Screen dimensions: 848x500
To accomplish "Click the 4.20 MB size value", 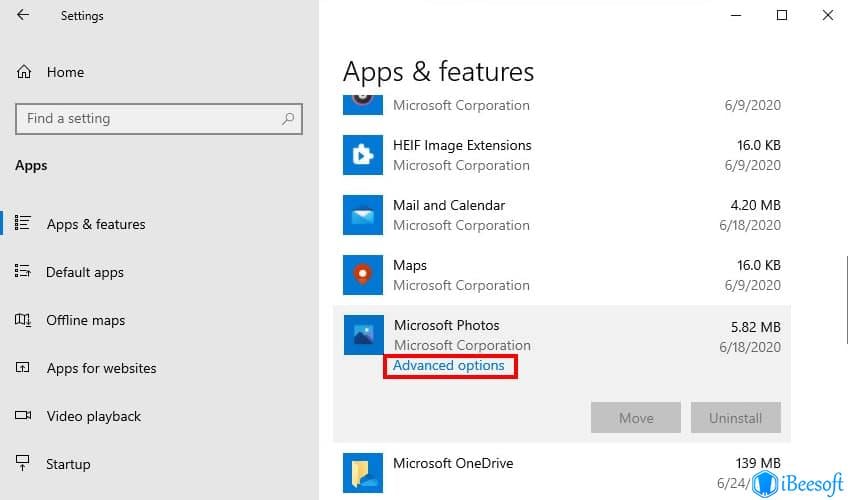I will tap(755, 205).
